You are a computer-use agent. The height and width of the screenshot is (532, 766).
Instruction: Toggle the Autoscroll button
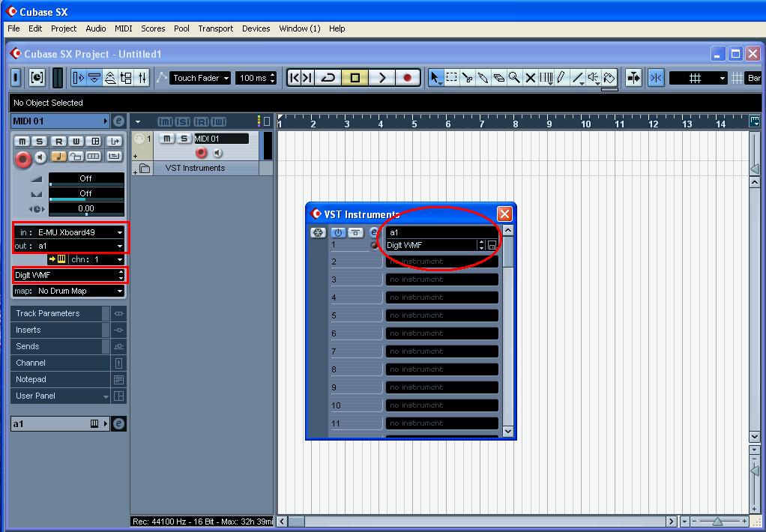coord(633,78)
